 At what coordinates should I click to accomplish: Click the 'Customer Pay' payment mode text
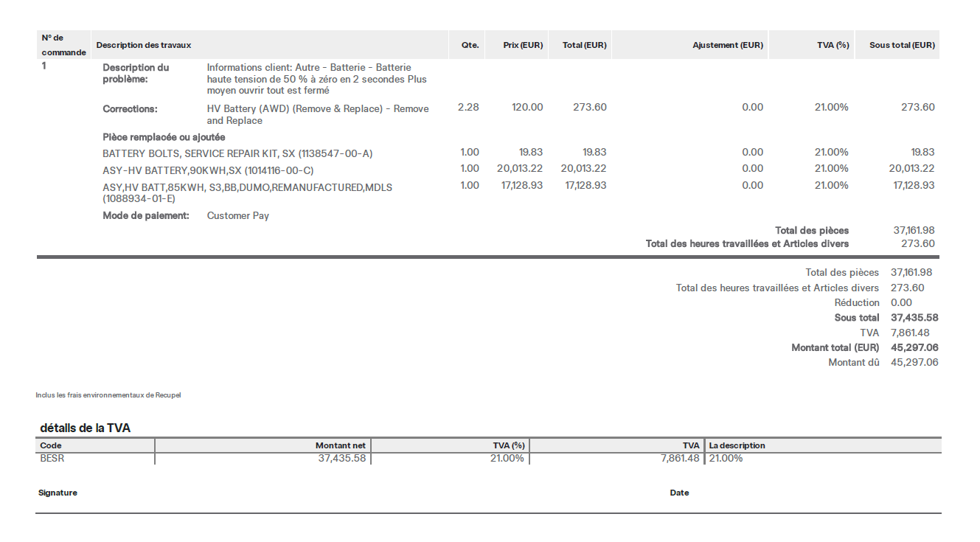tap(238, 216)
